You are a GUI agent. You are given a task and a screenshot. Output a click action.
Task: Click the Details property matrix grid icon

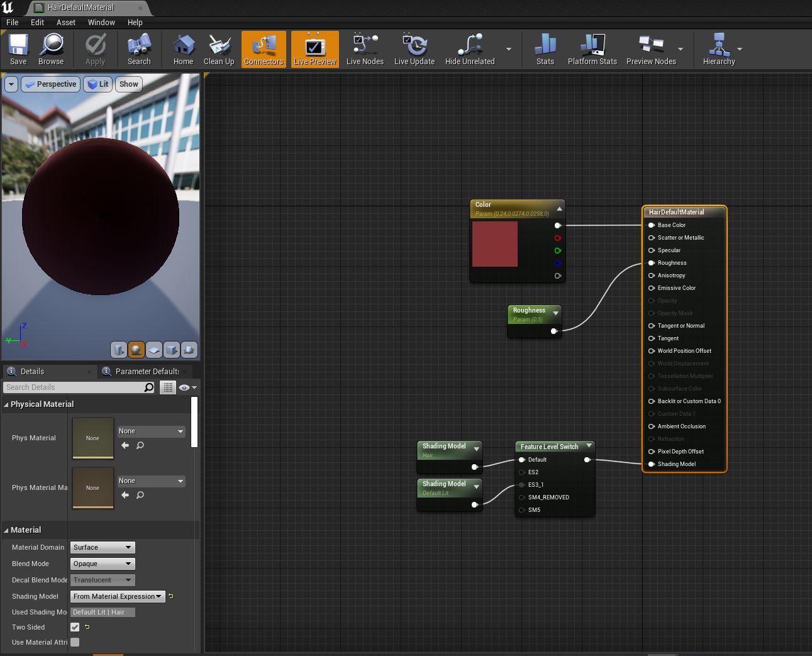167,387
